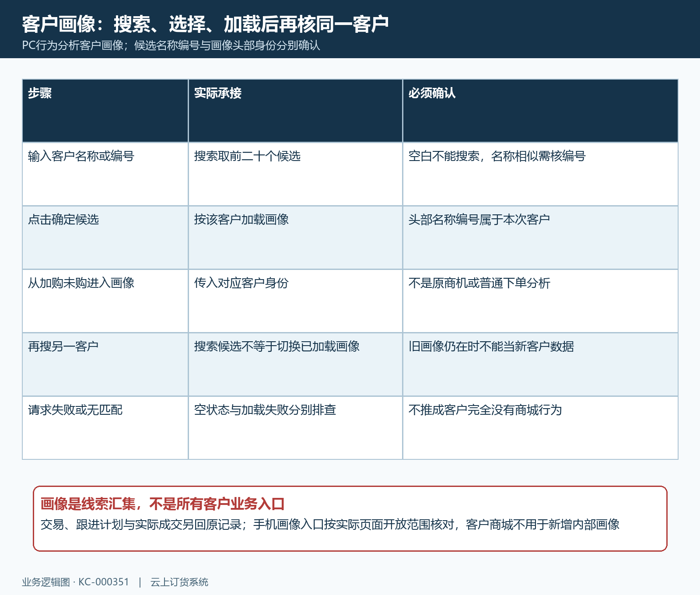Click the cell 空状态与加载失败分别排查
The width and height of the screenshot is (700, 595).
(295, 428)
